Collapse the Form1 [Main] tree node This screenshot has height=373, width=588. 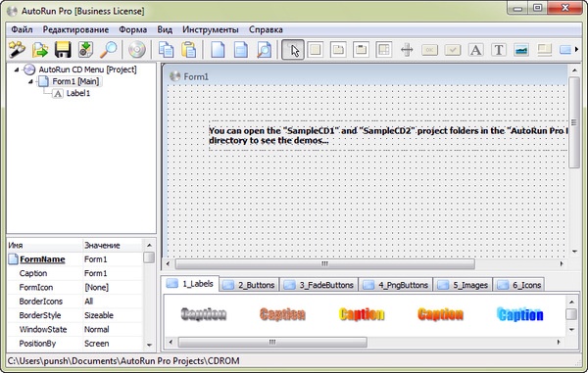coord(30,81)
